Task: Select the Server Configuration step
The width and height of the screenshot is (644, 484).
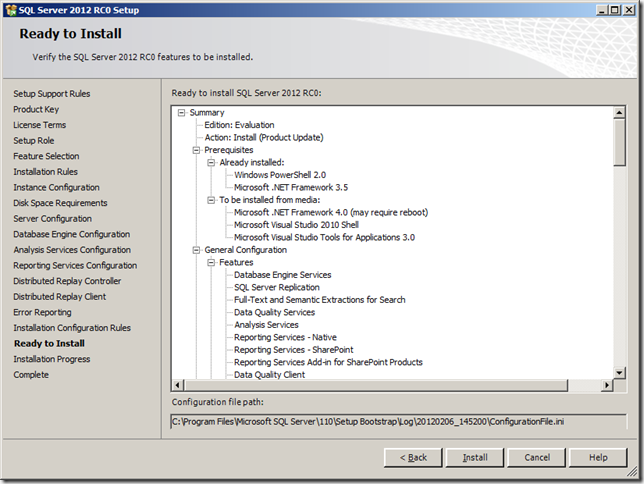Action: click(53, 219)
